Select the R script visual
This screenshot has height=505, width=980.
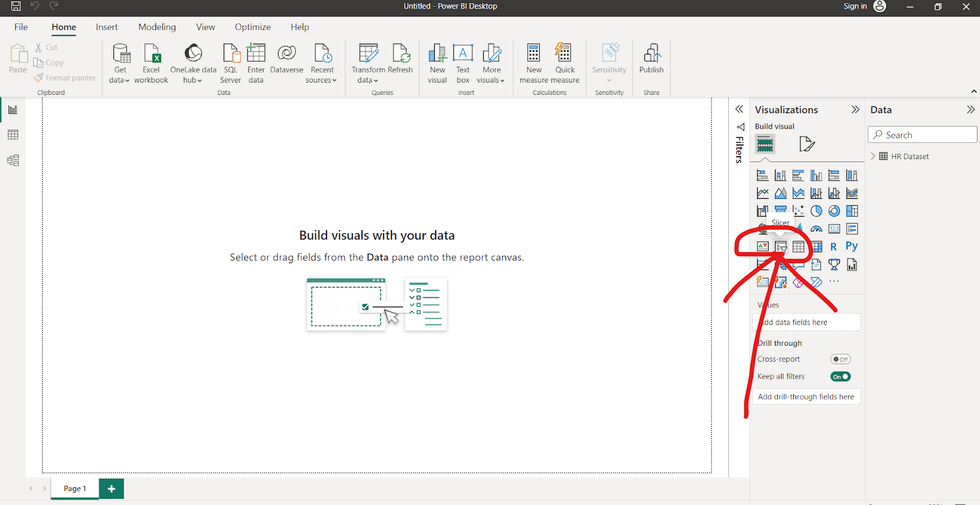[834, 247]
